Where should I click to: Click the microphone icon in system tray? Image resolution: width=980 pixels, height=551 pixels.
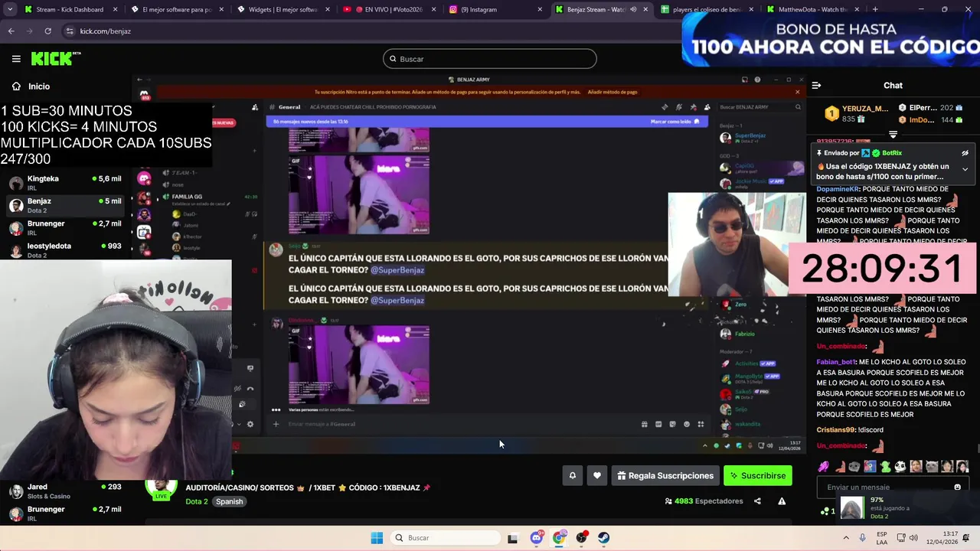coord(863,538)
